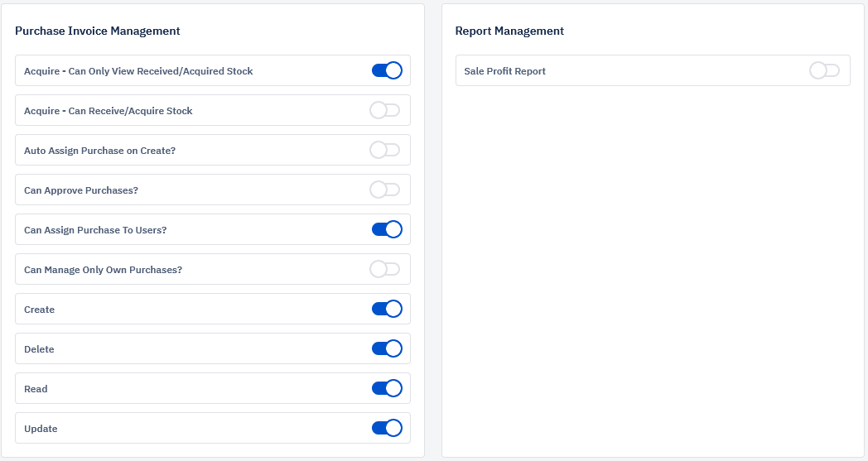Switch off the Delete permission toggle
Viewport: 868px width, 461px height.
point(387,348)
